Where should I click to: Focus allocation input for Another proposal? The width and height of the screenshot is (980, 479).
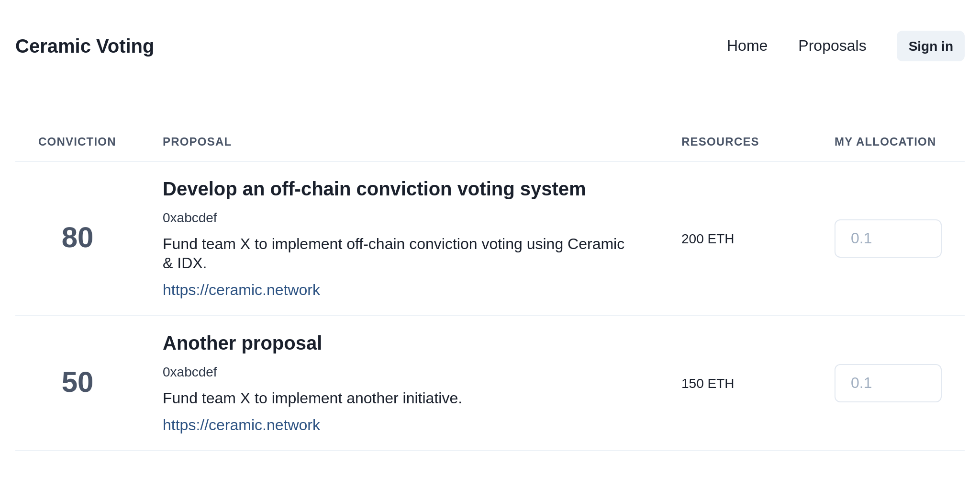coord(888,383)
